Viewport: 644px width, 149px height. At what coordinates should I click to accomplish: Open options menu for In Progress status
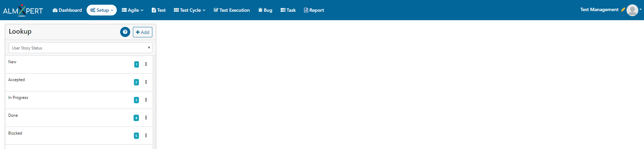click(x=146, y=100)
